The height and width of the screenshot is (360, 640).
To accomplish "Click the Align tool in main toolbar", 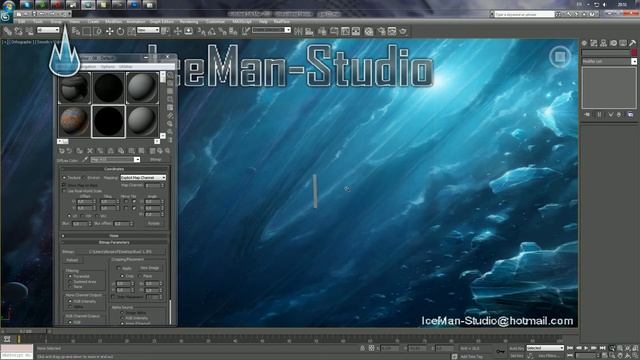I will [x=309, y=31].
